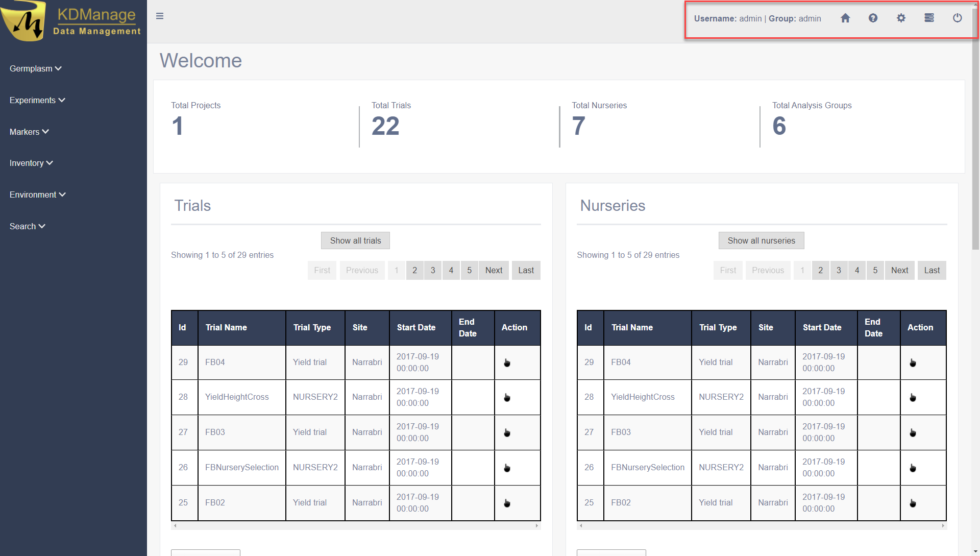Click the power logout icon

957,18
